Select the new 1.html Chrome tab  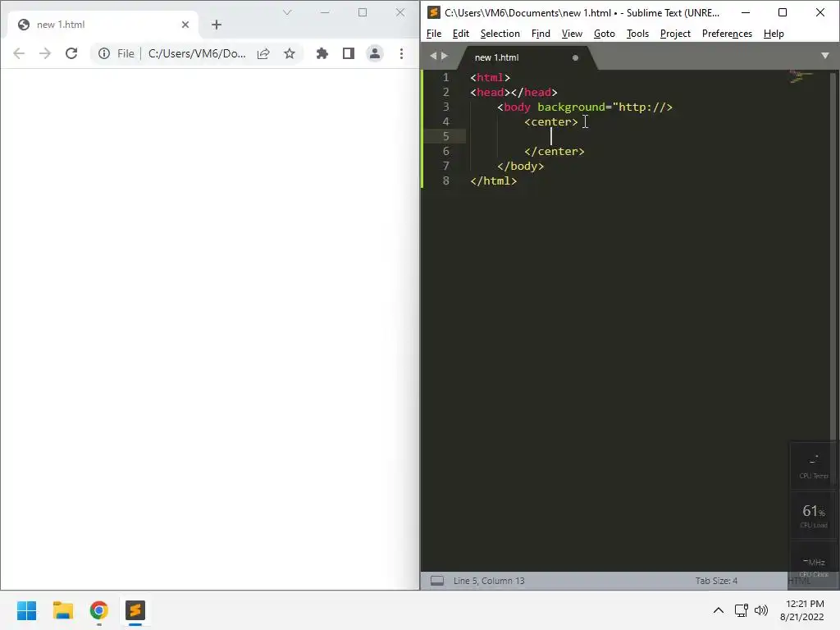point(103,25)
